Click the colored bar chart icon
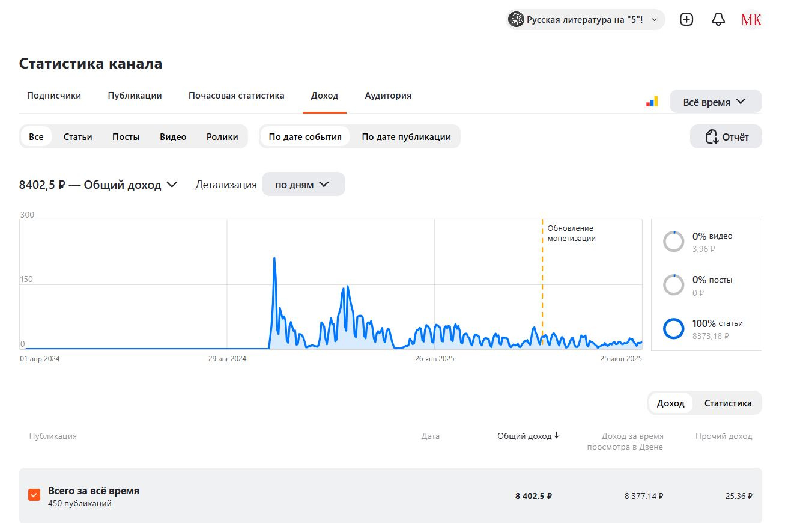 pos(652,102)
